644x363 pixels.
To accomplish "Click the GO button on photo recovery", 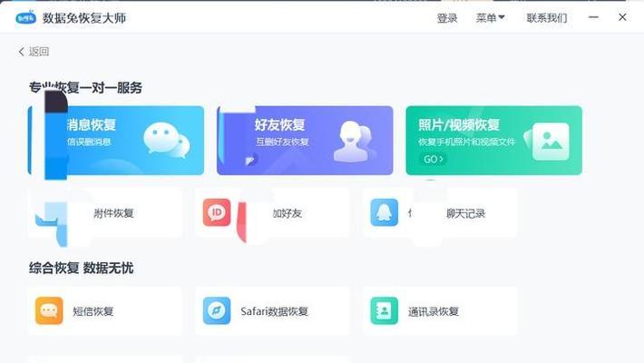I will pyautogui.click(x=434, y=159).
